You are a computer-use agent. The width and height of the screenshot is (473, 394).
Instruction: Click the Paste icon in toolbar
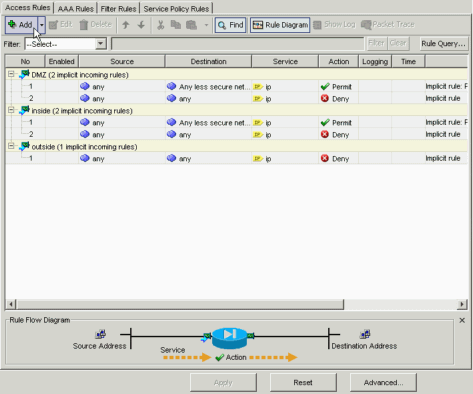pyautogui.click(x=192, y=25)
